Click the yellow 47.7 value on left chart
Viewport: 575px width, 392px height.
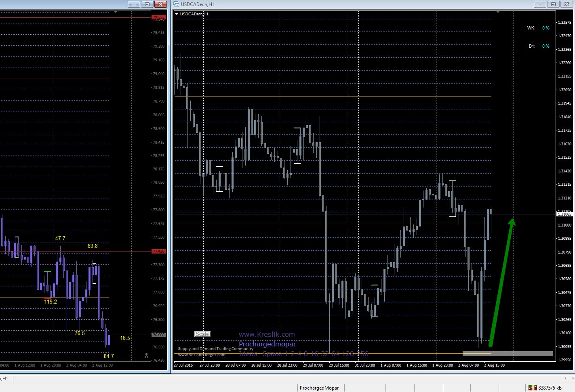[60, 238]
